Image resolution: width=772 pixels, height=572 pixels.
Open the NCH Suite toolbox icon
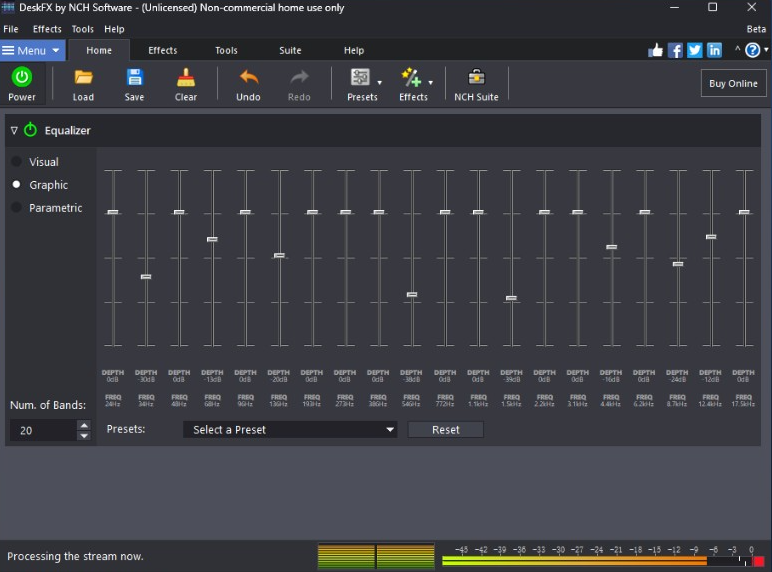click(x=476, y=77)
